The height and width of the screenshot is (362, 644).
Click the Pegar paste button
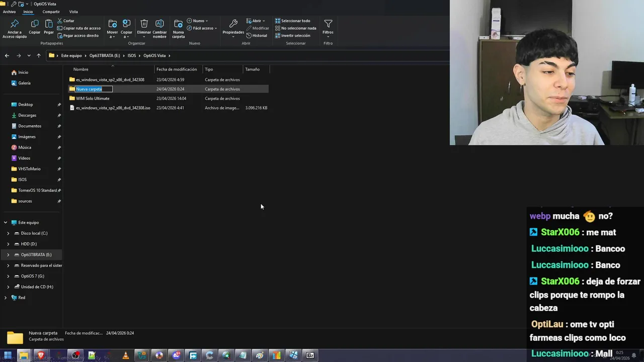tap(48, 27)
